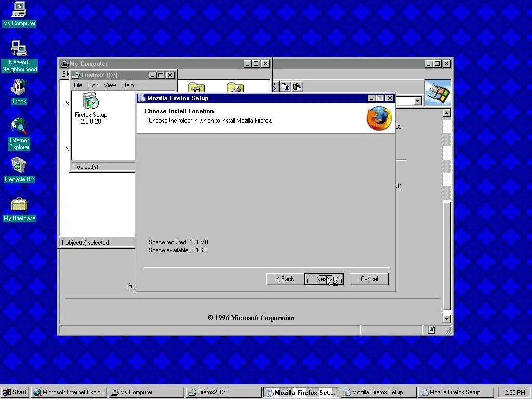Switch to My Computer taskbar button

pyautogui.click(x=147, y=392)
